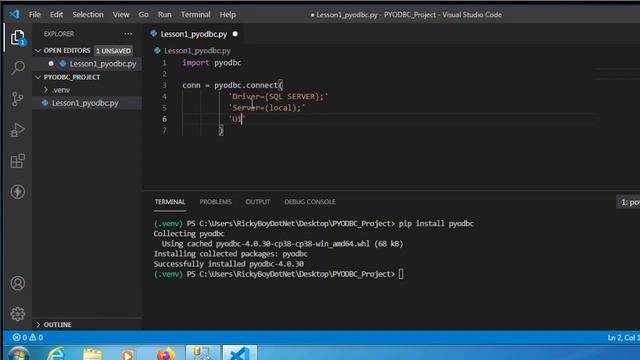Open the Go menu

point(143,14)
